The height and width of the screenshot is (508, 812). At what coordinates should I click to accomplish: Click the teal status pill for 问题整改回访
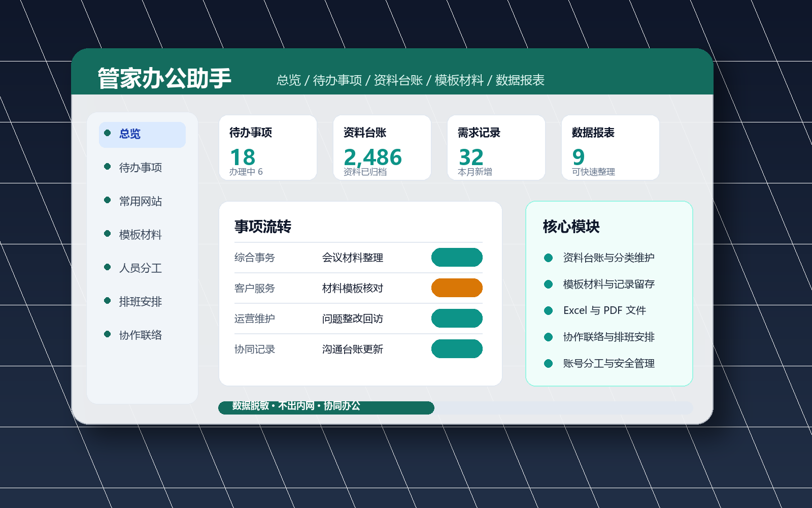point(457,319)
